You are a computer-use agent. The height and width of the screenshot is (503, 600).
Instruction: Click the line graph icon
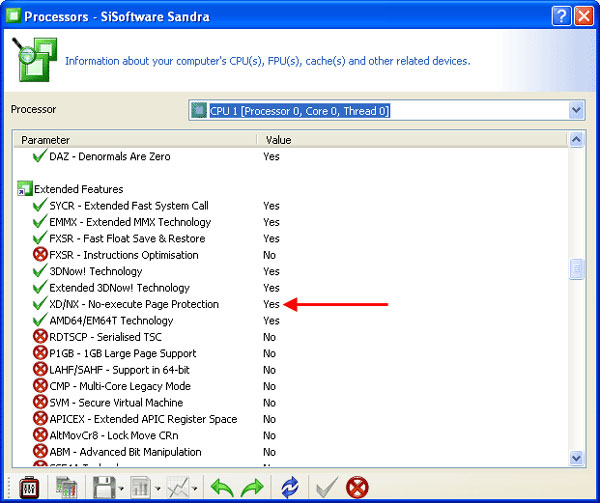[x=178, y=487]
